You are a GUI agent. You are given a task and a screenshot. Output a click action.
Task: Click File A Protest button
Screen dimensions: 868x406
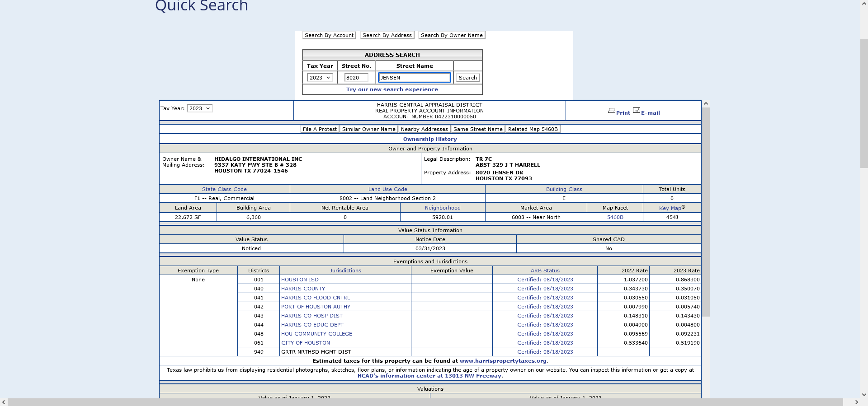click(320, 129)
